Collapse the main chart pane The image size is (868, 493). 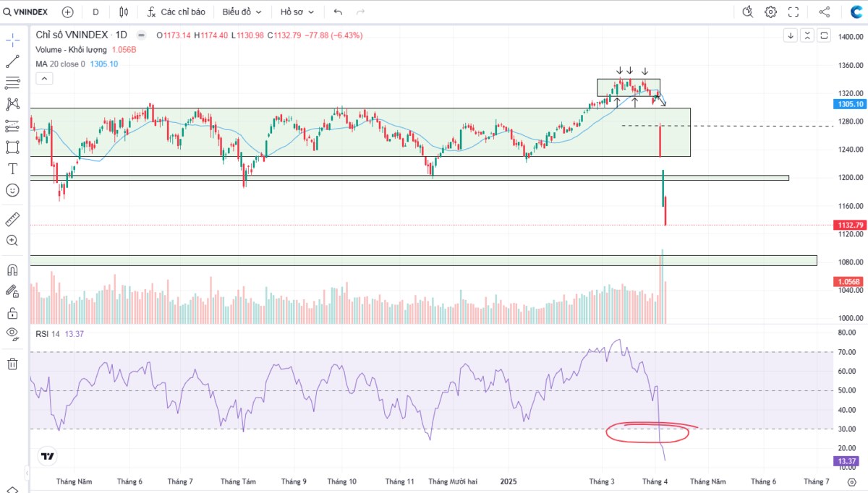click(807, 35)
